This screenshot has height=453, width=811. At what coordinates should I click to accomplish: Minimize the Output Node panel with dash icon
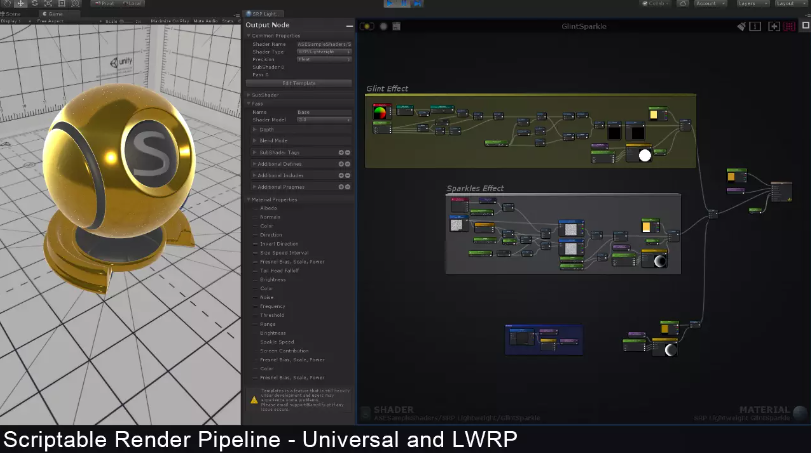(350, 25)
